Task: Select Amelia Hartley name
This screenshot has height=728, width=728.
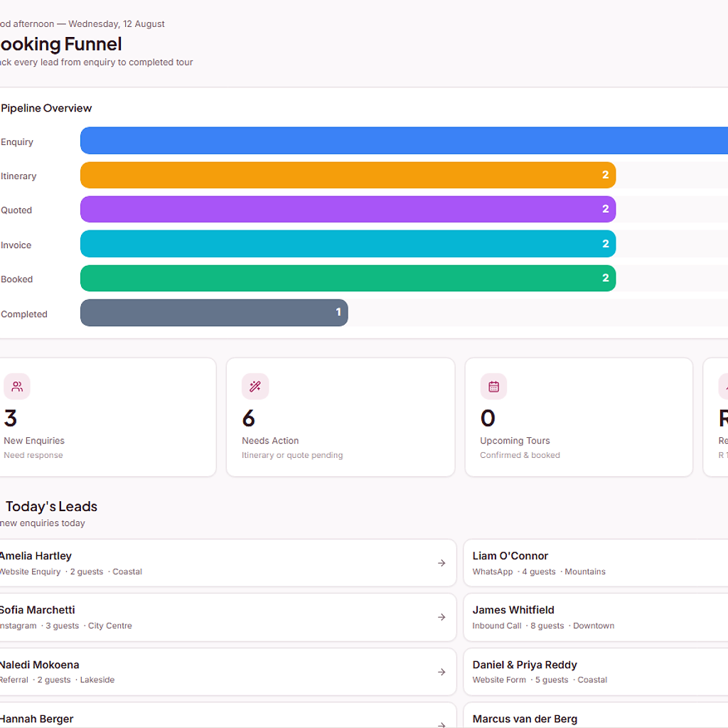Action: [36, 556]
